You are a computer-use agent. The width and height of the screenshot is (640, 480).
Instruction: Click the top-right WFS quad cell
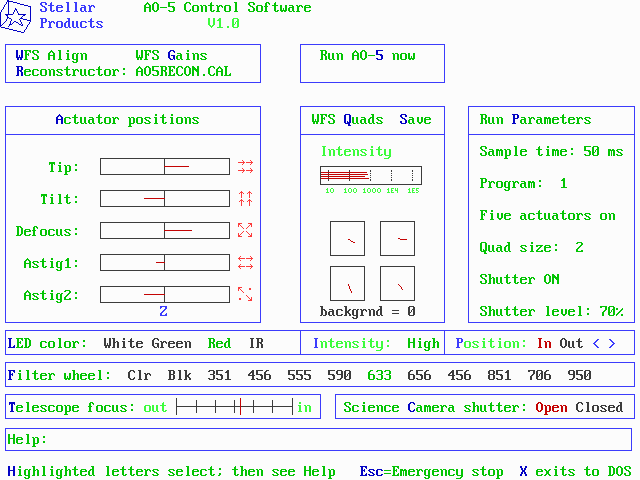pos(398,239)
